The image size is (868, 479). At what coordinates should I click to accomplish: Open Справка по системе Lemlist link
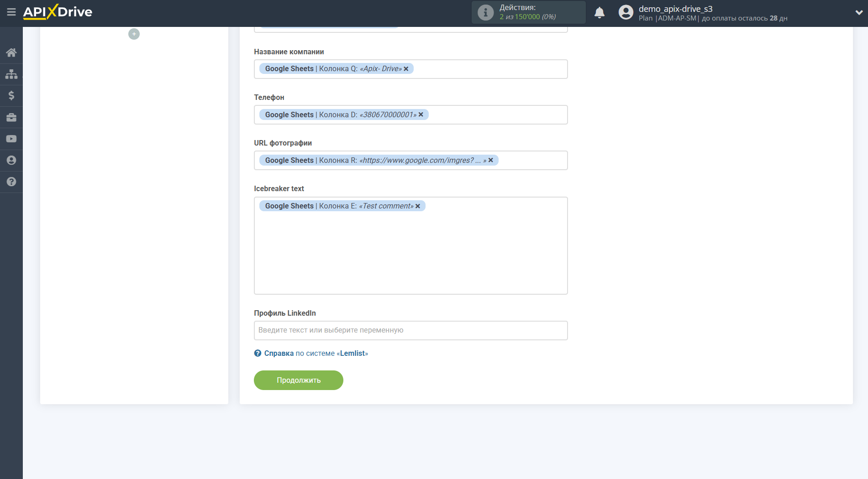click(316, 353)
